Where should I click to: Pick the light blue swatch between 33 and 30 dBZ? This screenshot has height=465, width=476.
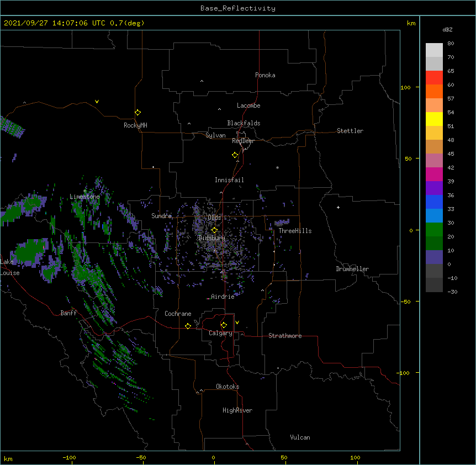434,215
